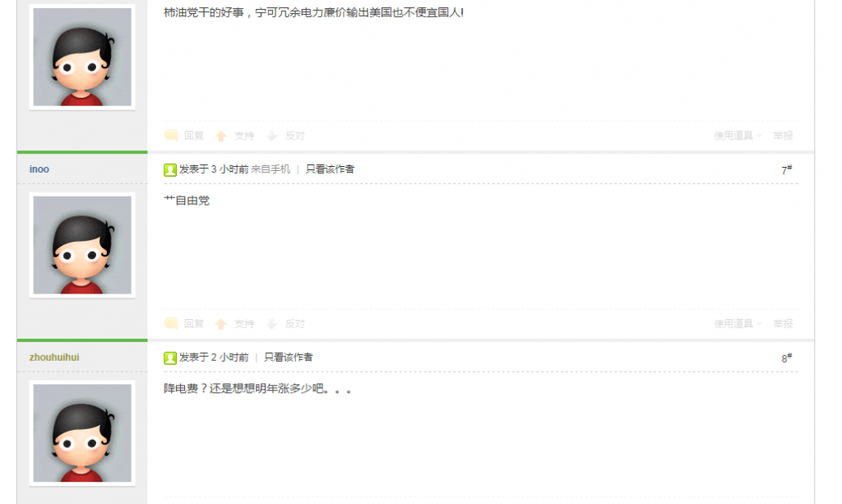Click floor number 8# link
This screenshot has height=504, width=842.
[787, 358]
